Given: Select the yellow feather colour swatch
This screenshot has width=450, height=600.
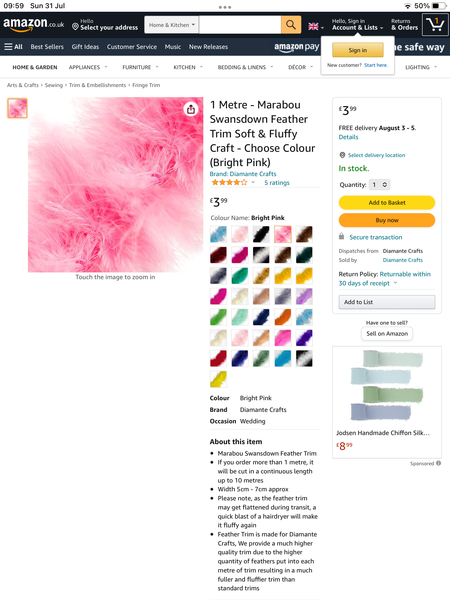Looking at the screenshot, I should [218, 379].
